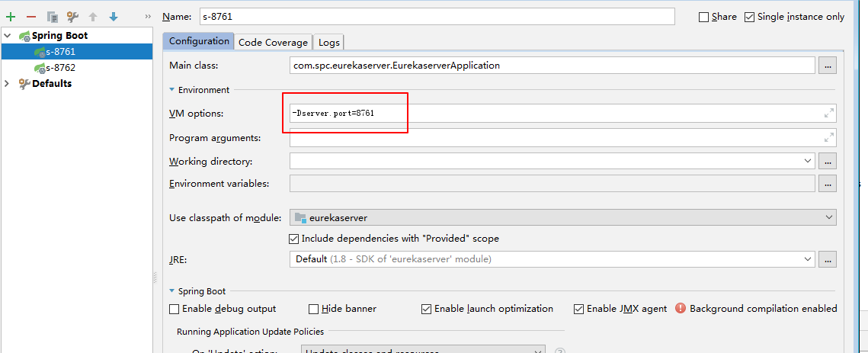
Task: Toggle the Share checkbox
Action: pyautogui.click(x=703, y=18)
